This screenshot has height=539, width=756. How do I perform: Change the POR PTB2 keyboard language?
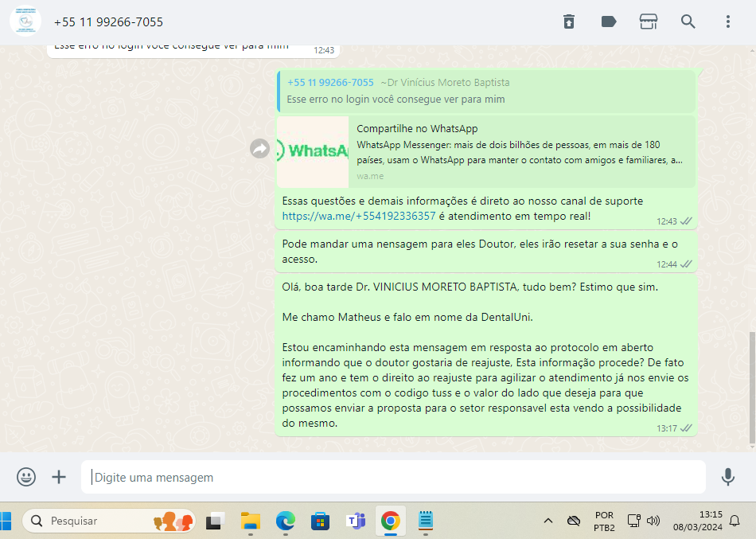pyautogui.click(x=604, y=521)
